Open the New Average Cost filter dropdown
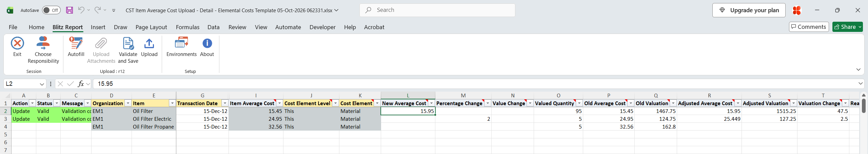This screenshot has height=154, width=868. [x=431, y=103]
